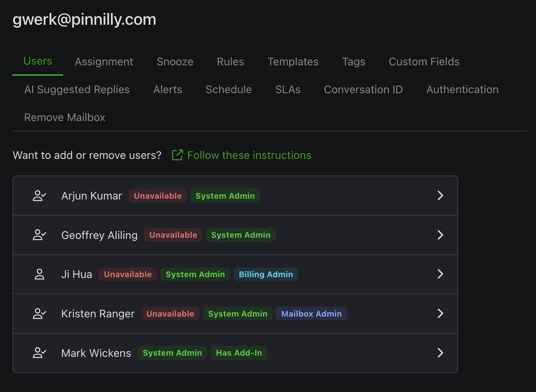The width and height of the screenshot is (536, 392).
Task: Click Geoffrey Aliling's System Admin badge
Action: point(241,235)
